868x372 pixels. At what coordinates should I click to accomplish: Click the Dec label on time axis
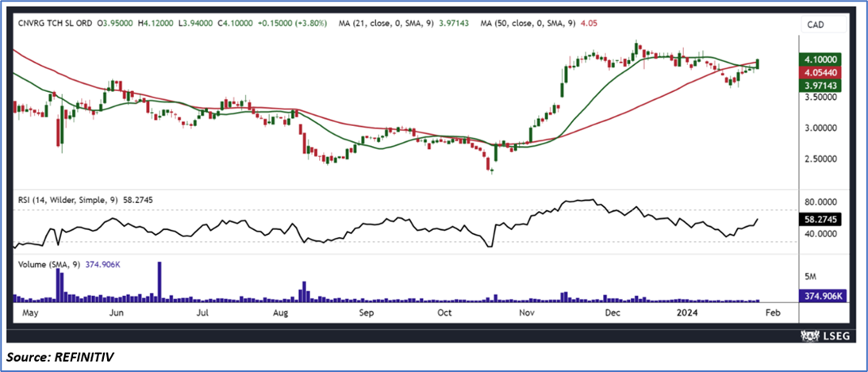[611, 313]
